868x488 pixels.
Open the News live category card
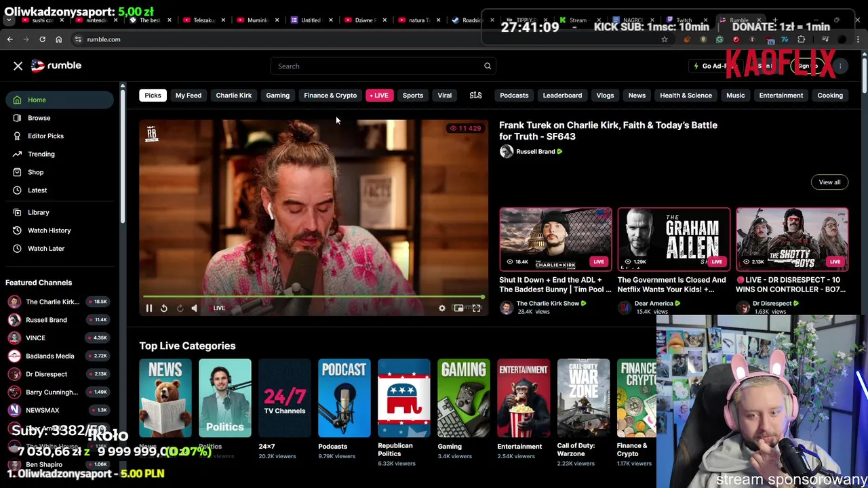pyautogui.click(x=165, y=399)
